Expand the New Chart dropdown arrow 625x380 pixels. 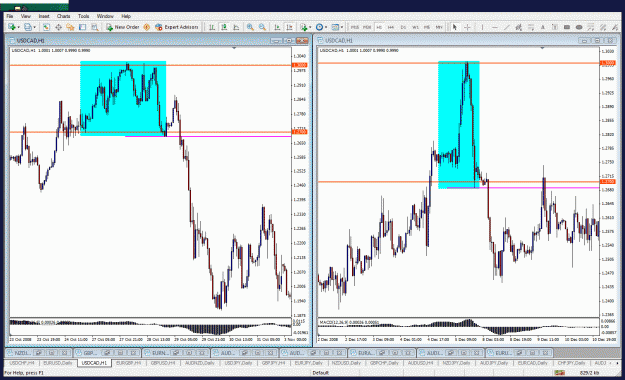19,27
